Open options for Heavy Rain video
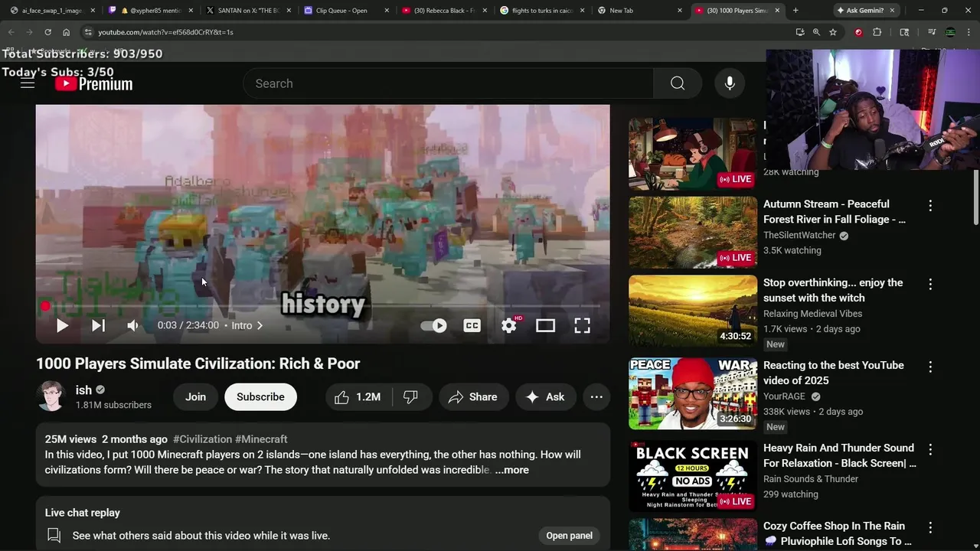The height and width of the screenshot is (551, 980). pyautogui.click(x=930, y=449)
